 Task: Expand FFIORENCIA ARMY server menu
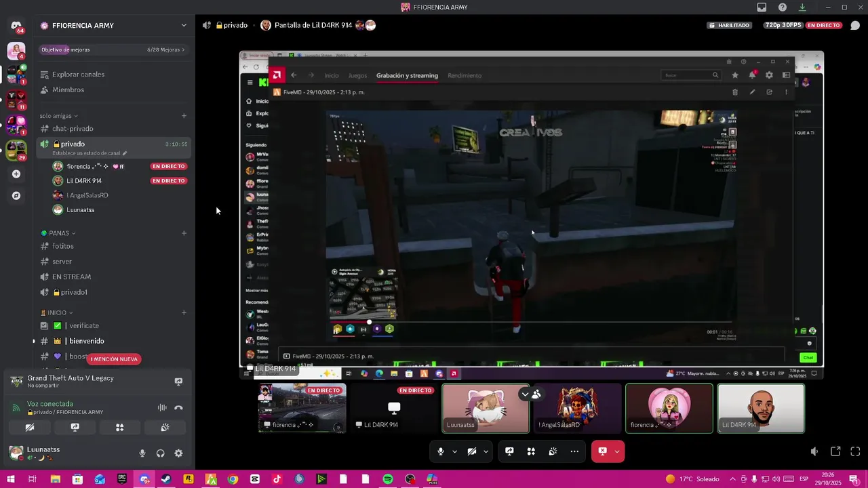(184, 26)
